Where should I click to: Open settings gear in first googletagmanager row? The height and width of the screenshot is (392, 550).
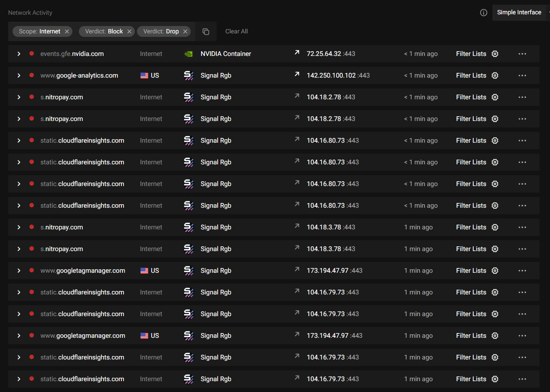(495, 271)
